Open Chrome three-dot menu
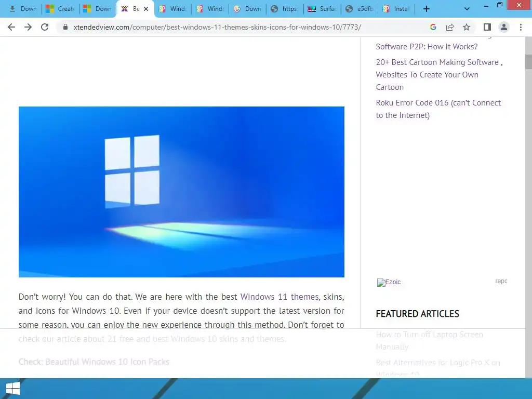 pos(521,27)
